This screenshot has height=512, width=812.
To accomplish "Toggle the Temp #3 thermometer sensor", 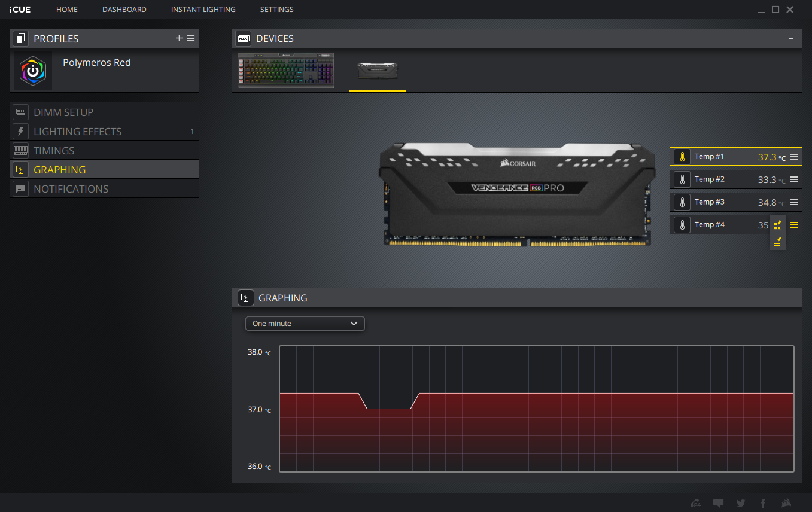I will (x=682, y=202).
